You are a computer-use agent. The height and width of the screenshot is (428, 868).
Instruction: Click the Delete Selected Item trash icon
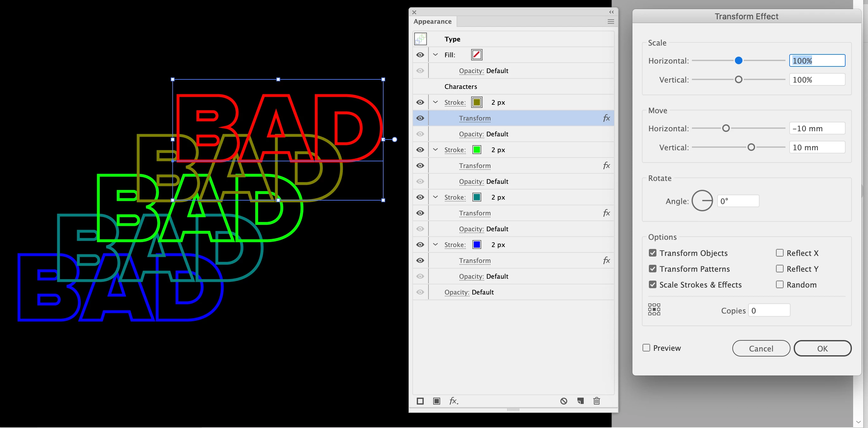point(596,401)
